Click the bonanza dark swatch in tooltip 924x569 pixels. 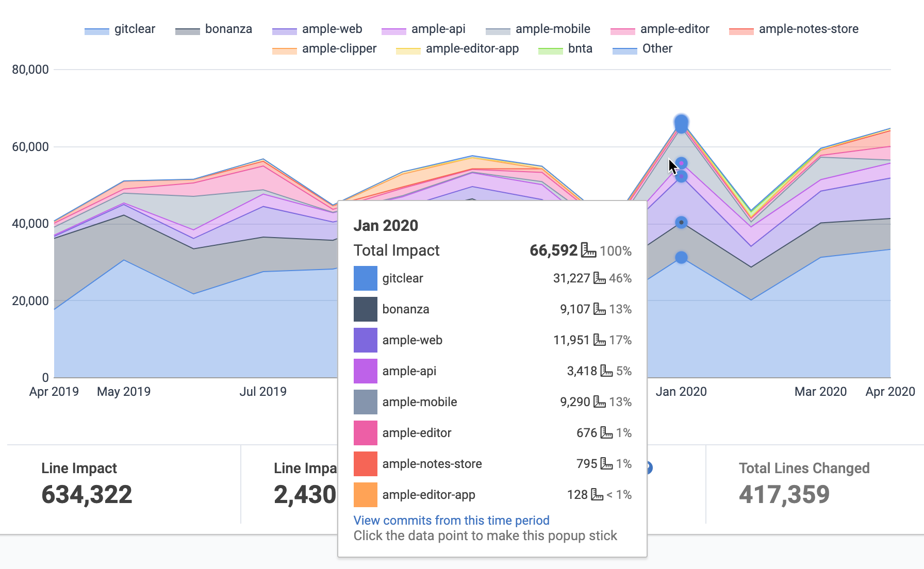pos(366,309)
